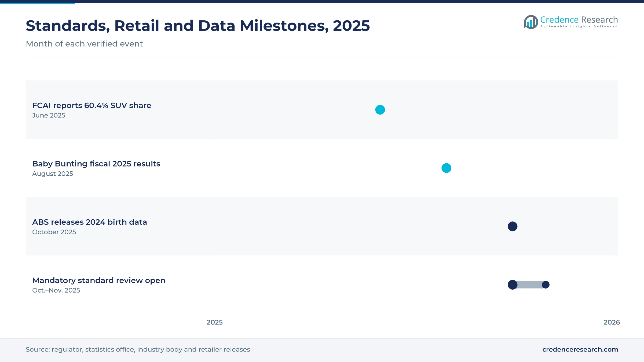
Task: Click the Credence Research brand name text
Action: click(579, 20)
